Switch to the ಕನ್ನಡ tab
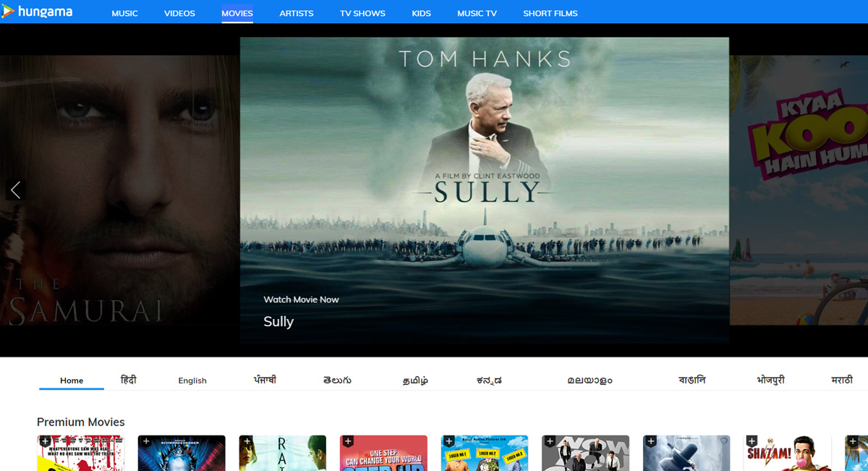 click(489, 381)
